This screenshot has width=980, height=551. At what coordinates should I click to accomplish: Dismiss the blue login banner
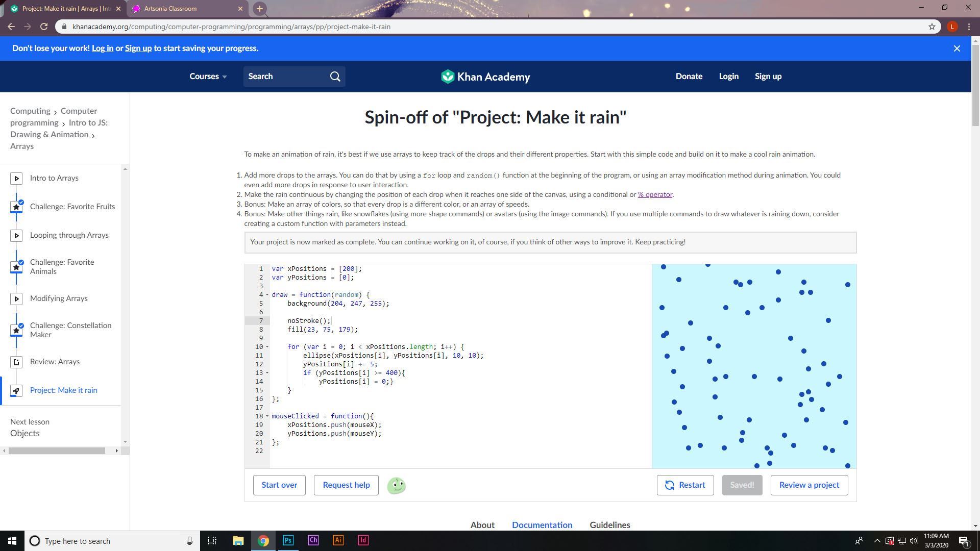pos(957,48)
